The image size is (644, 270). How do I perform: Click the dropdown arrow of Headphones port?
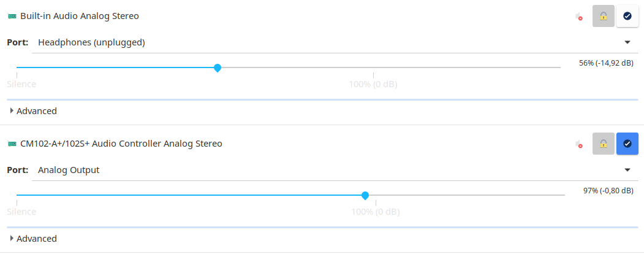point(627,42)
